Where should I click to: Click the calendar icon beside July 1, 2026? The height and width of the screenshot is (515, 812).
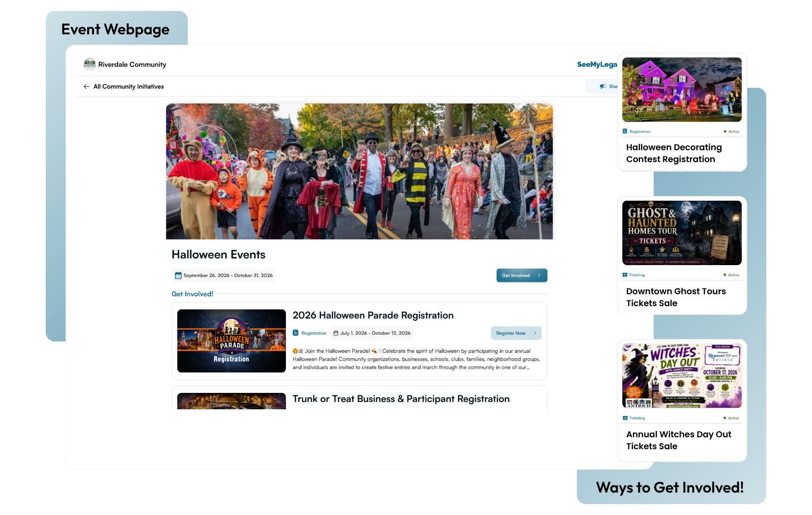point(336,333)
